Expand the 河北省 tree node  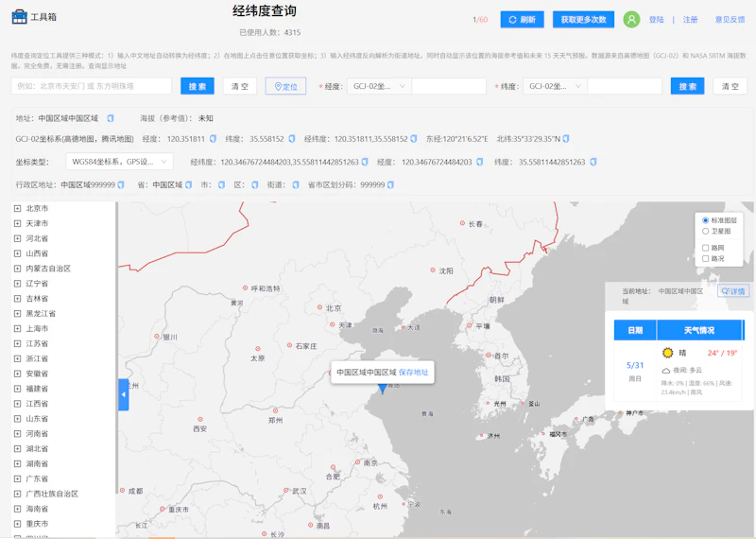[17, 238]
